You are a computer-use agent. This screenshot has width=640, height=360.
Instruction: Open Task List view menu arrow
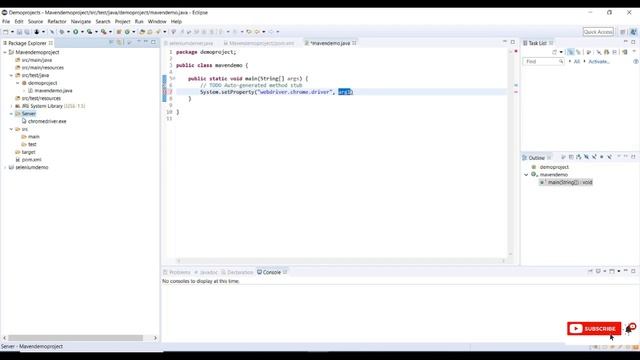634,52
